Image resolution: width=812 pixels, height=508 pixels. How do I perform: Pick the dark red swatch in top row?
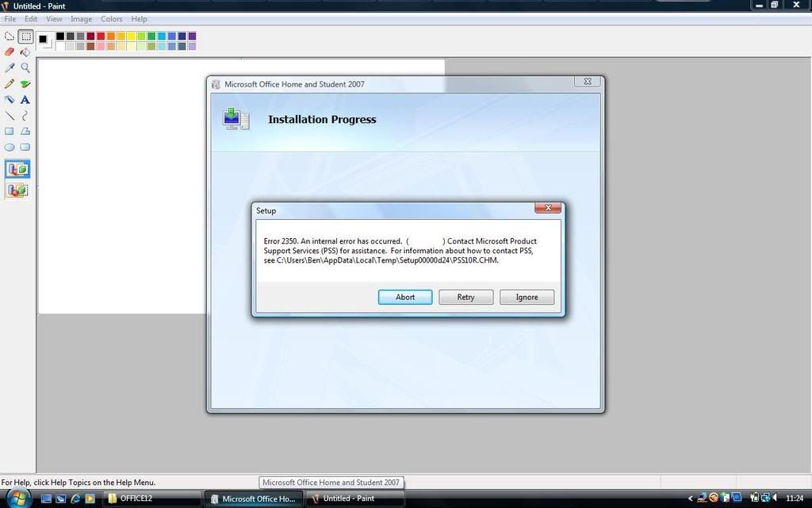[x=90, y=36]
